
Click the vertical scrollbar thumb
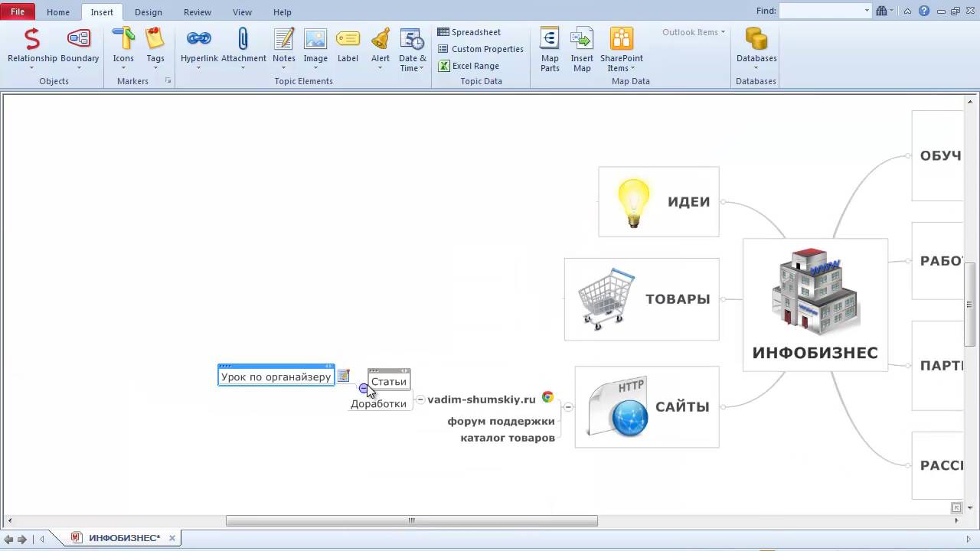pos(969,304)
